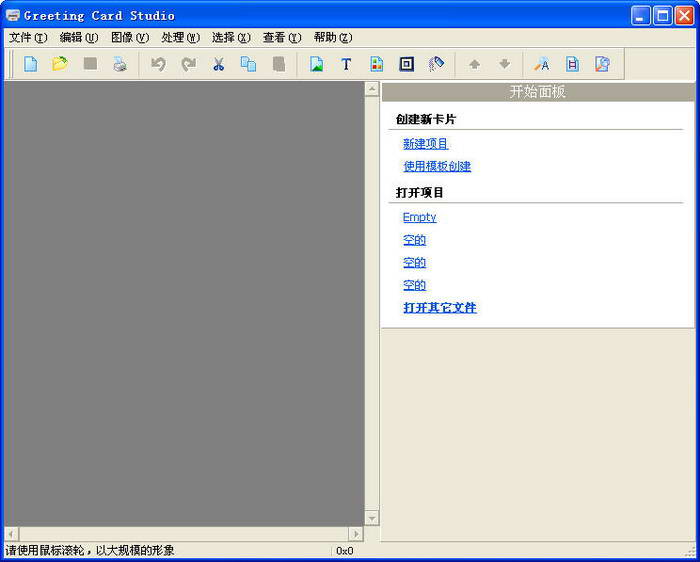
Task: Click the magnifier with letter A icon
Action: (542, 64)
